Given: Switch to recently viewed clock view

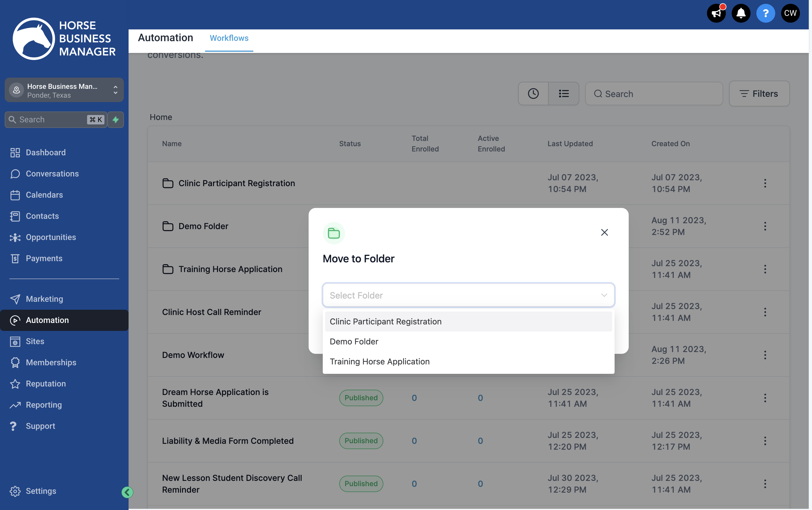Looking at the screenshot, I should click(x=533, y=94).
